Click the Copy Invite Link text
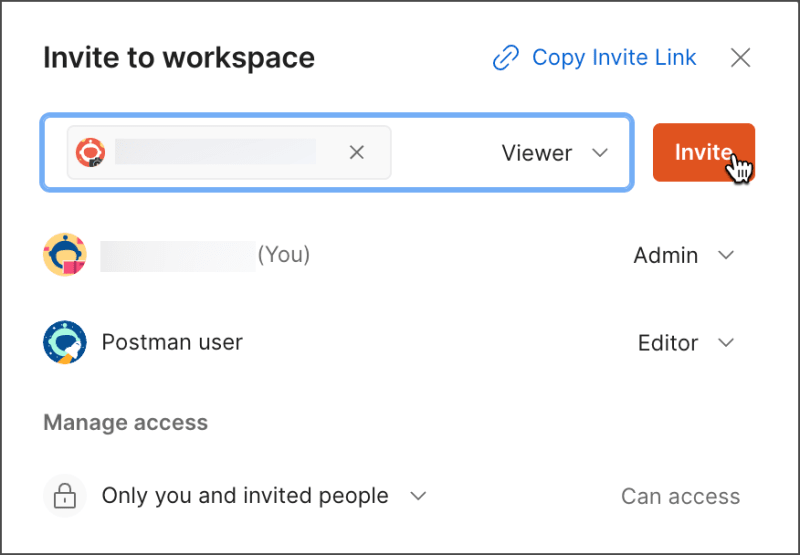 point(614,58)
